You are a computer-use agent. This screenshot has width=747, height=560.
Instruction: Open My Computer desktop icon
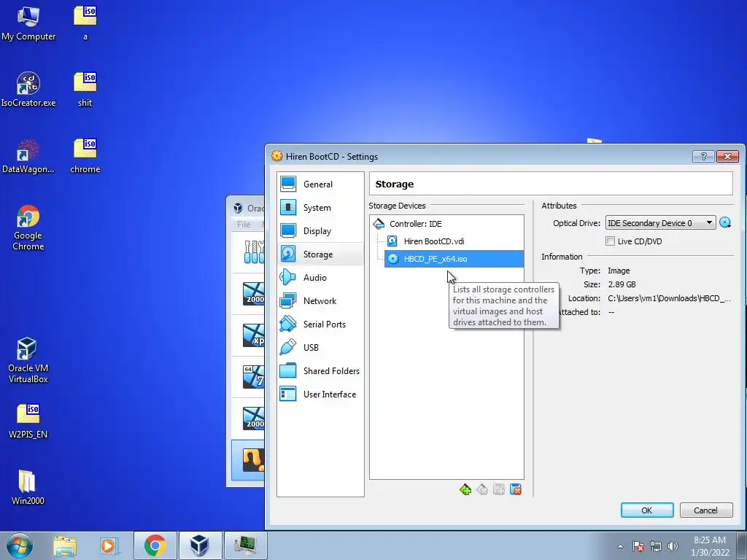click(x=28, y=24)
